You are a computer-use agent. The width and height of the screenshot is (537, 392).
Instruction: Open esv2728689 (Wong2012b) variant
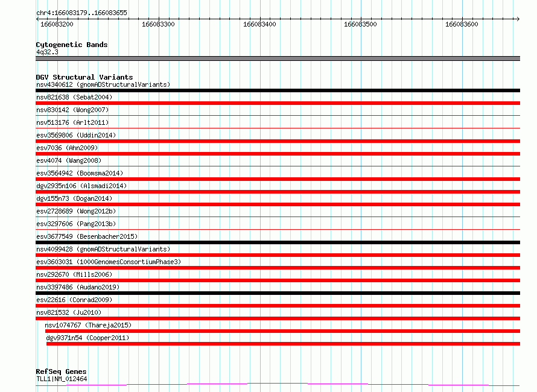click(x=76, y=211)
